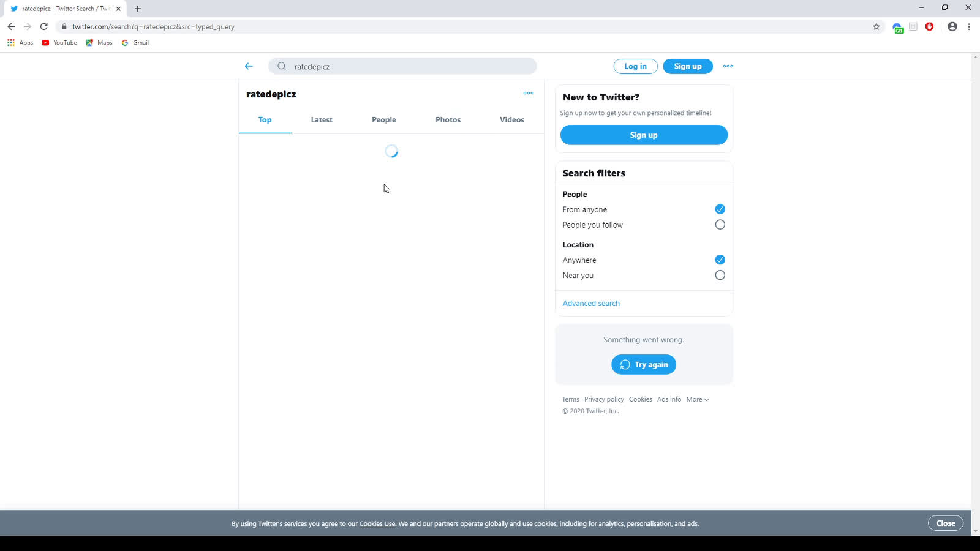
Task: Click the header Sign up button
Action: tap(688, 66)
